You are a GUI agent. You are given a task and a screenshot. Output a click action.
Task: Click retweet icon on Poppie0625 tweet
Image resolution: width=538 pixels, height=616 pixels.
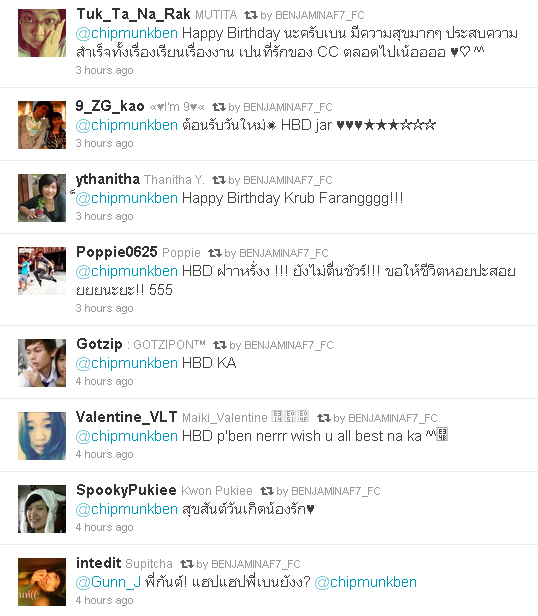[215, 253]
